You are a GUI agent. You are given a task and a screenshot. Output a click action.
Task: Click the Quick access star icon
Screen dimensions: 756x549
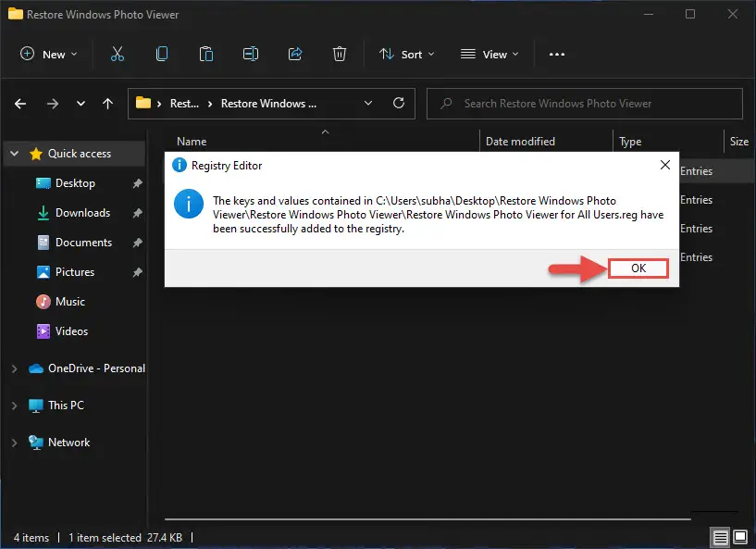coord(36,154)
